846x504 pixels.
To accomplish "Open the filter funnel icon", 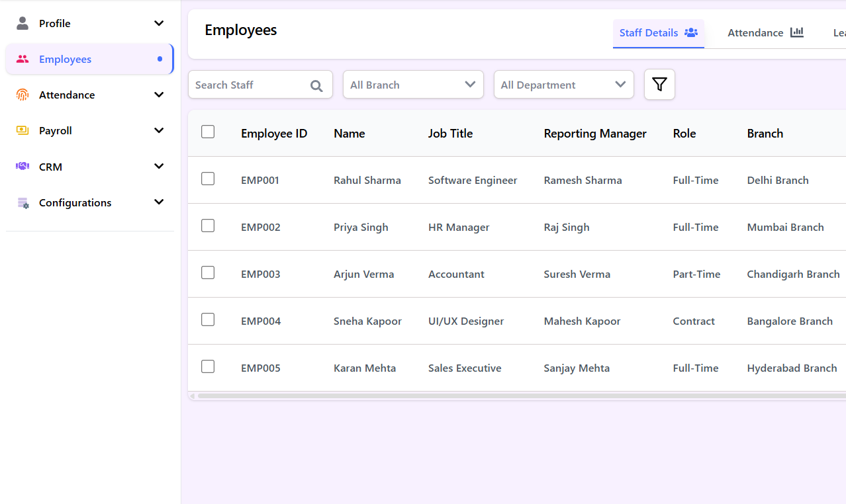I will pos(659,84).
